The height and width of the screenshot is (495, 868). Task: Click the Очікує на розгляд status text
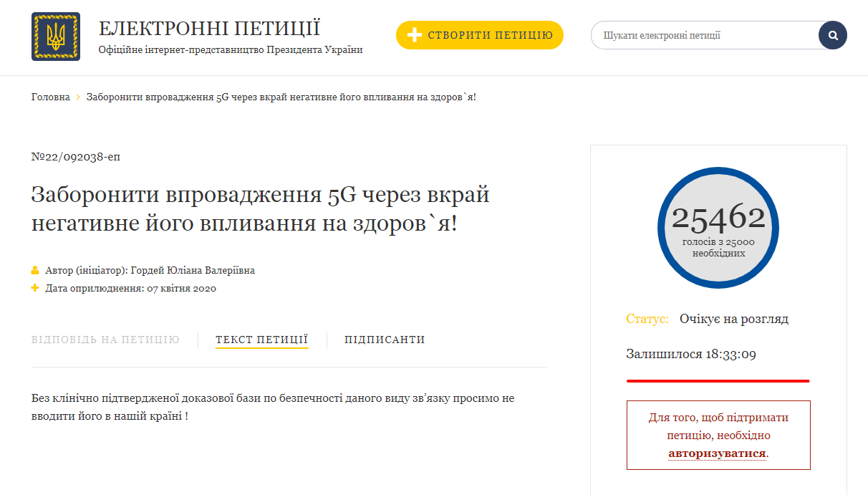tap(733, 319)
